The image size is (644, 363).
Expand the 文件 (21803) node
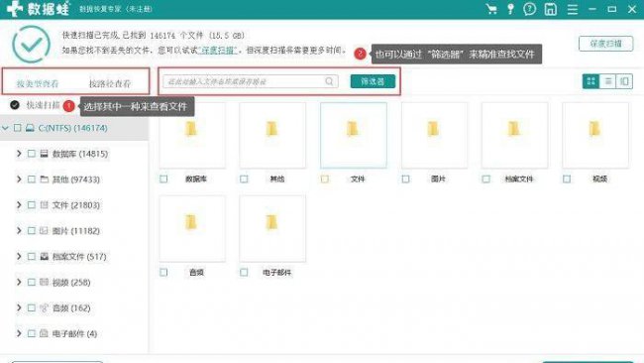[x=19, y=204]
